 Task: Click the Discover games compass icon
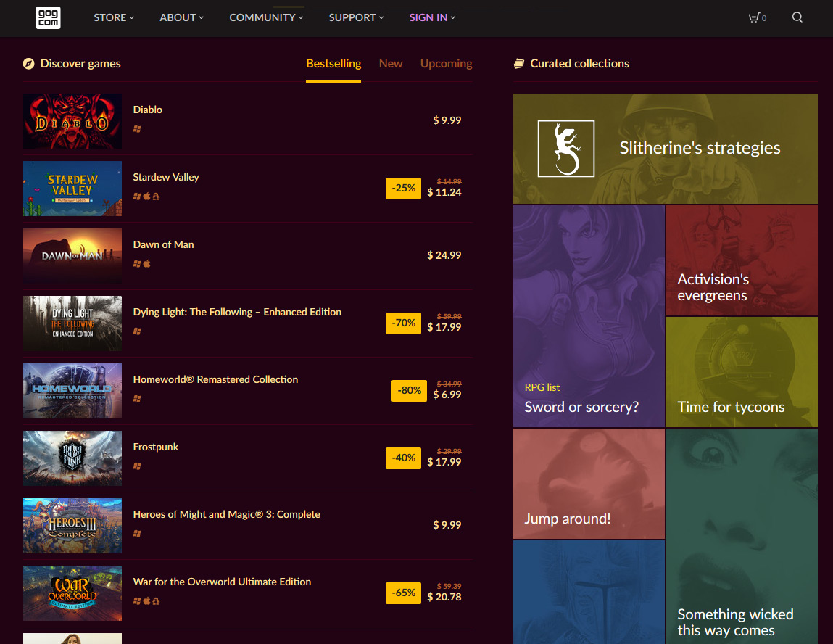tap(29, 64)
